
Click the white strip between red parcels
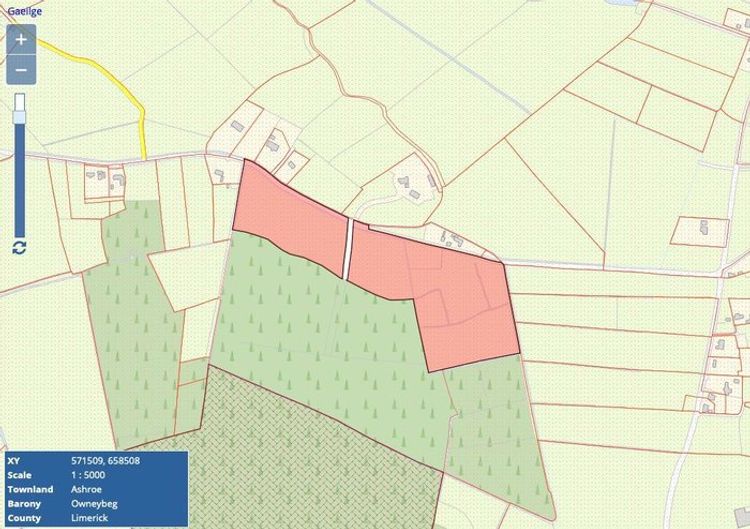[x=348, y=249]
